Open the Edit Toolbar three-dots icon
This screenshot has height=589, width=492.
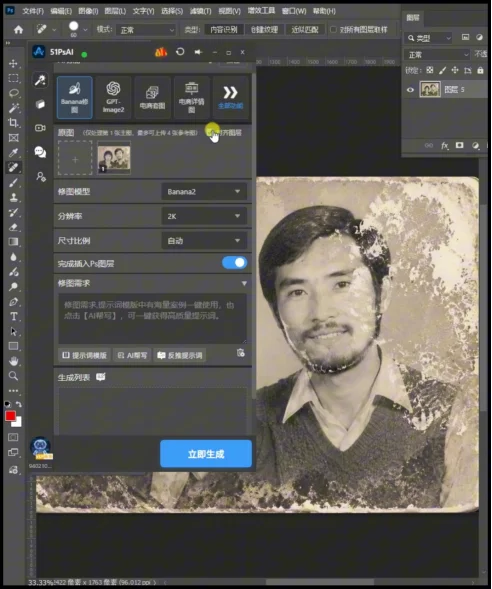tap(13, 391)
